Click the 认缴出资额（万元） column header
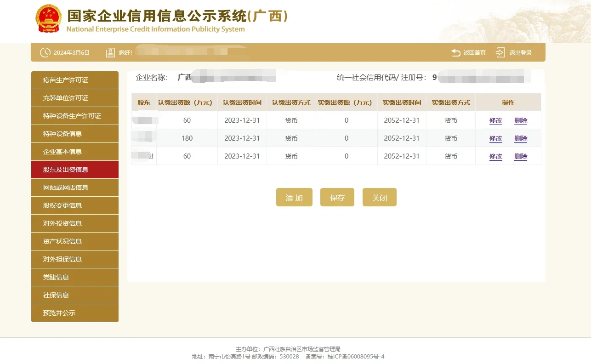This screenshot has width=591, height=364. [x=187, y=102]
